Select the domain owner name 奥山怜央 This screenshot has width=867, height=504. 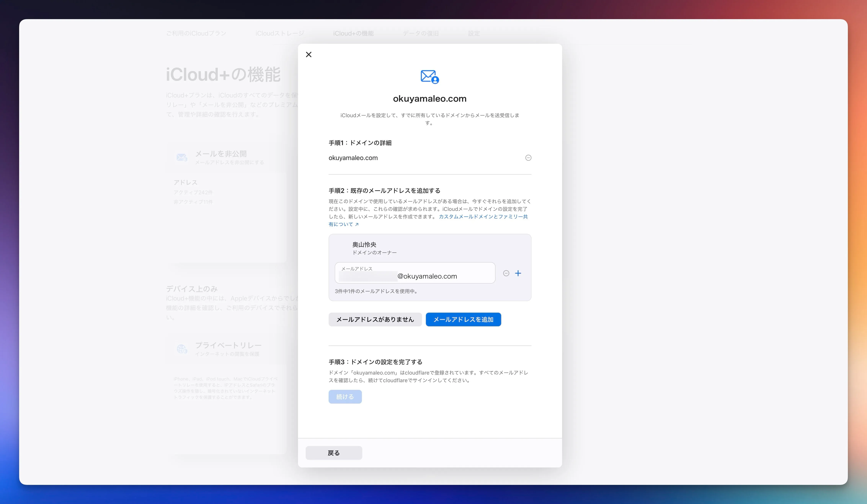coord(364,244)
